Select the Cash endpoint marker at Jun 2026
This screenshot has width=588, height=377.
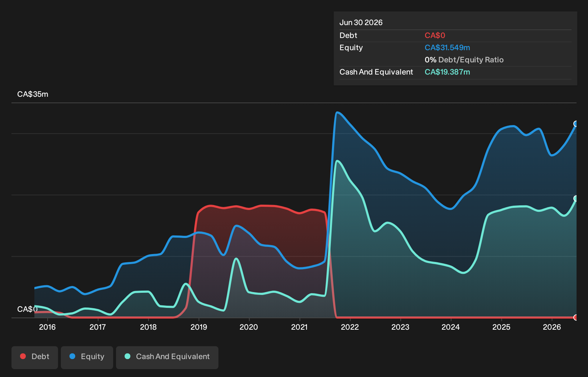tap(576, 198)
